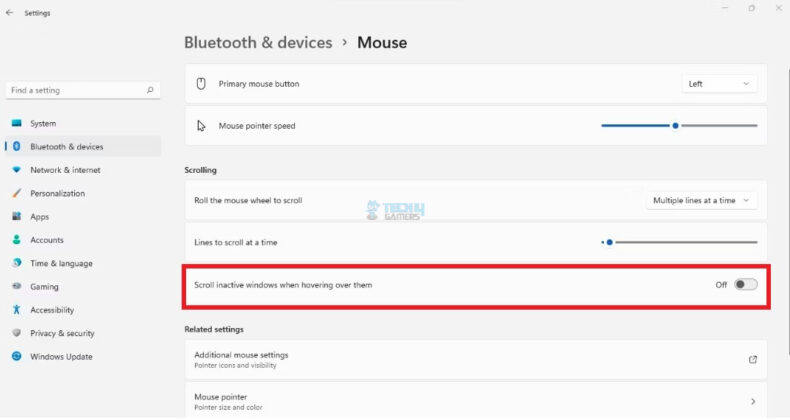Click the Windows Update icon
Viewport: 790px width, 420px height.
click(17, 356)
